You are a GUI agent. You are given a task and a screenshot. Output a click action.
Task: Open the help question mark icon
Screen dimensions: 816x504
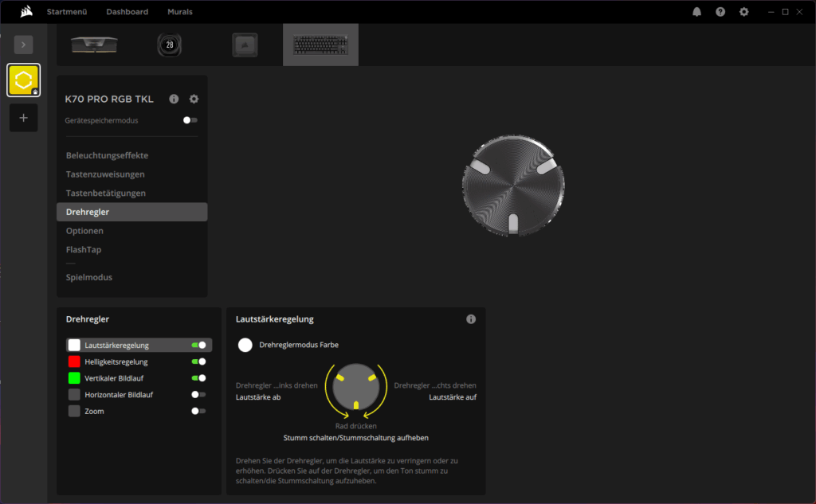pyautogui.click(x=720, y=12)
